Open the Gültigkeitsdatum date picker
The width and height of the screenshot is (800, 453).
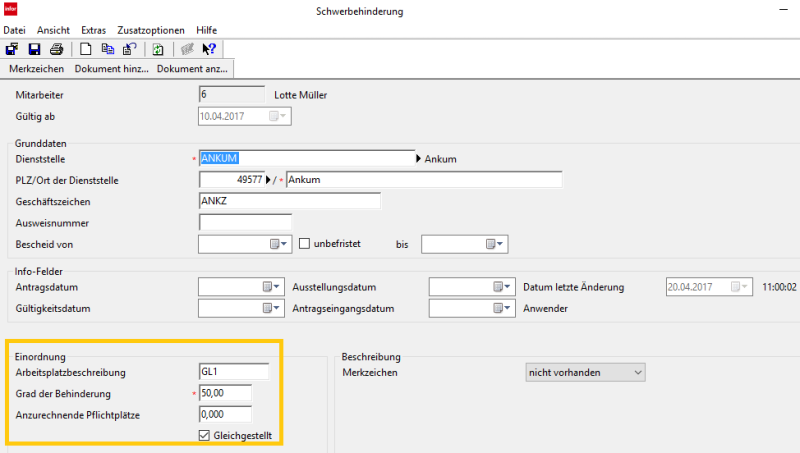point(271,308)
